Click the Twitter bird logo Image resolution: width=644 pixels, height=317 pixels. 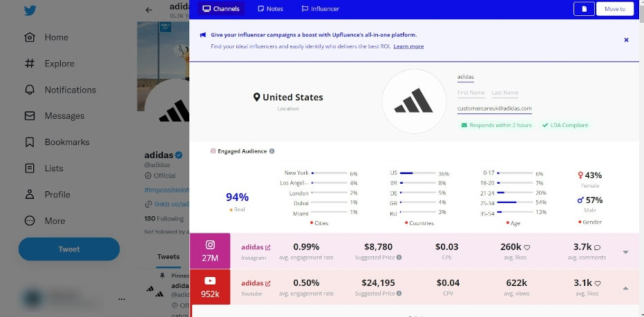click(30, 10)
